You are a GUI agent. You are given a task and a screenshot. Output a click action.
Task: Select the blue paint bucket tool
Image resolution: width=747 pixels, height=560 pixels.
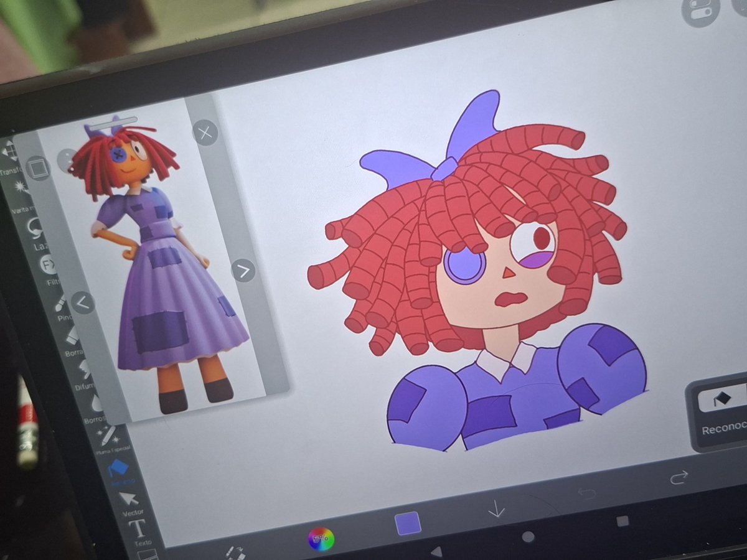(118, 470)
